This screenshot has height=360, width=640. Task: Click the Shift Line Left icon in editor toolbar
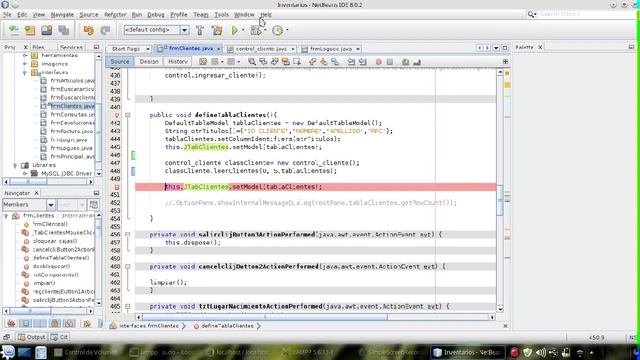point(351,62)
